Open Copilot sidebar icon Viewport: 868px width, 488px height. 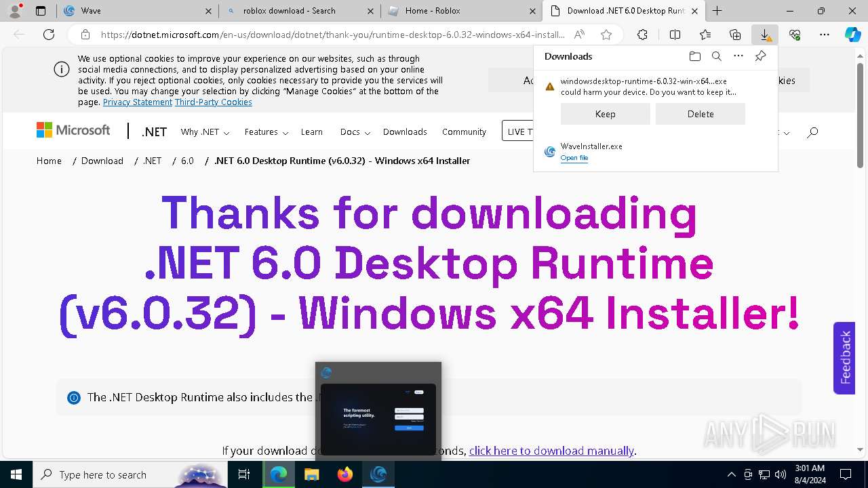pyautogui.click(x=852, y=35)
